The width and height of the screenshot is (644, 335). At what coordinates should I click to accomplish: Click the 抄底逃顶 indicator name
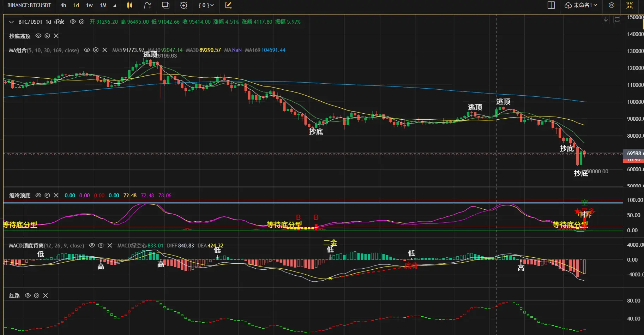(20, 36)
